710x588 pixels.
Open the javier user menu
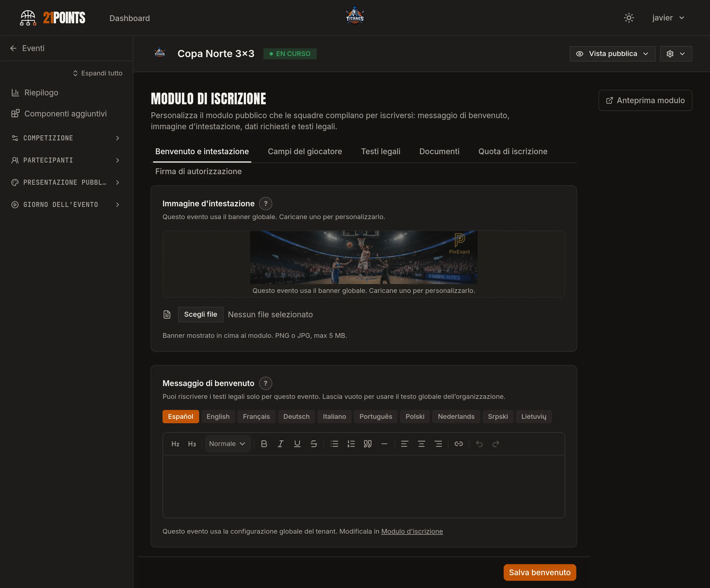pos(668,18)
